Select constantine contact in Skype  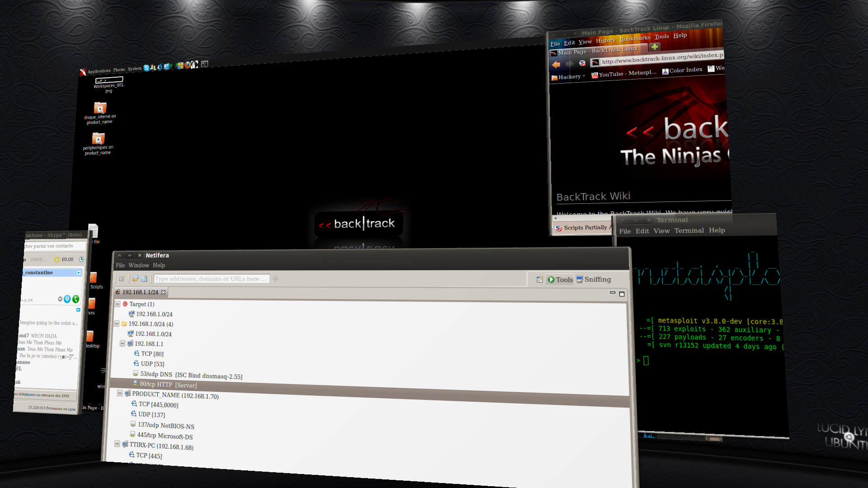tap(52, 272)
